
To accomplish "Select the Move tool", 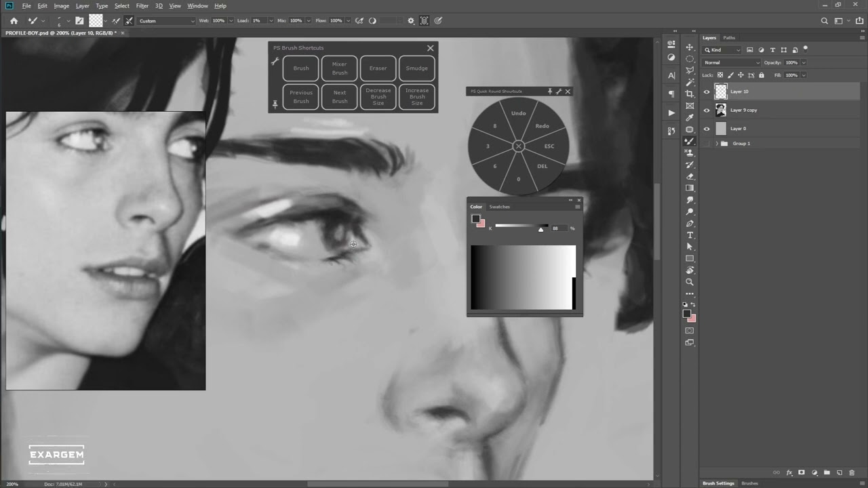I will (x=690, y=47).
